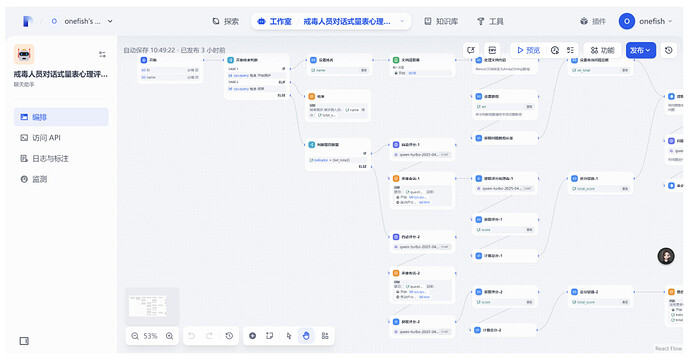Image resolution: width=690 pixels, height=360 pixels.
Task: Open the app settings sliders icon
Action: pos(102,54)
